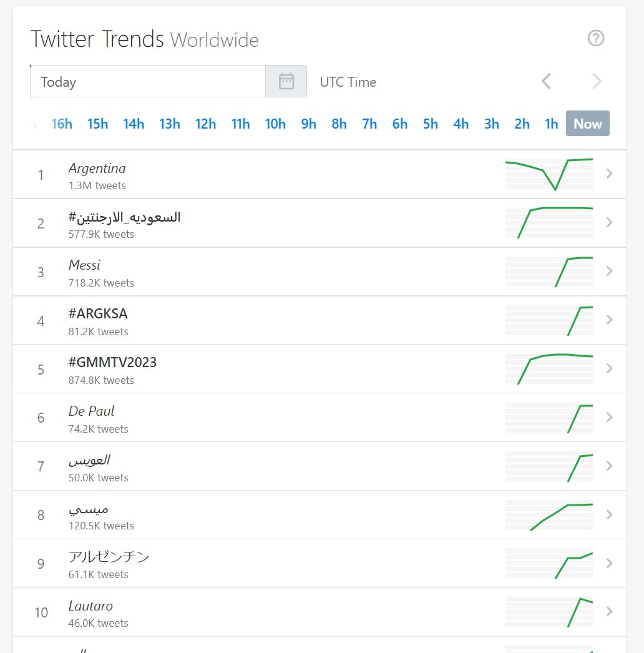Open the アルゼンチン trend link
This screenshot has width=644, height=653.
coord(109,556)
